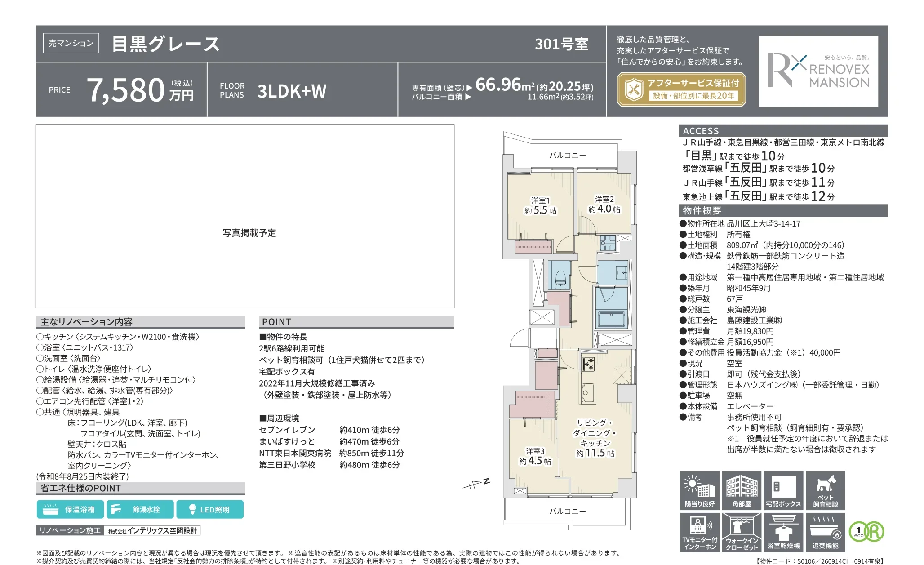Viewport: 924px width, 565px height.
Task: Click the TVモニター付インターホン icon
Action: (x=699, y=533)
